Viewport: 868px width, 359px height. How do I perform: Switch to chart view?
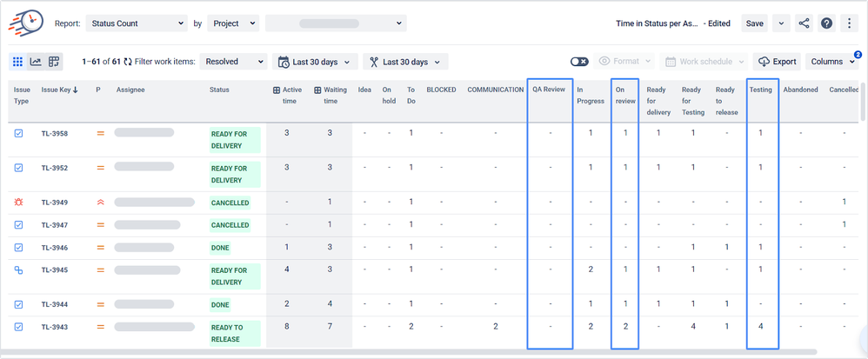36,62
